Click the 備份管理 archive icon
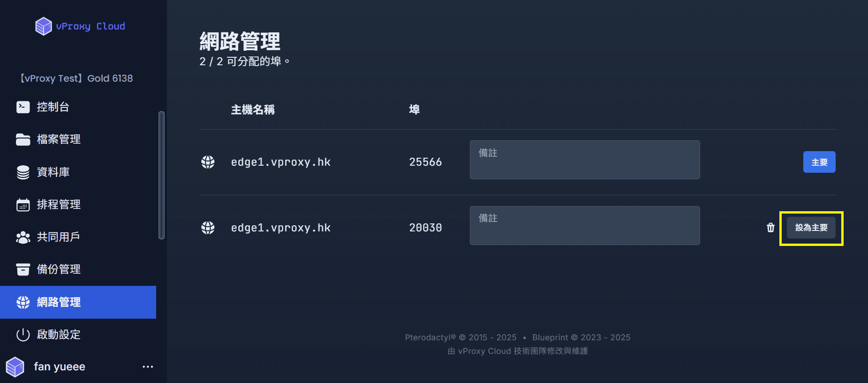 point(23,269)
